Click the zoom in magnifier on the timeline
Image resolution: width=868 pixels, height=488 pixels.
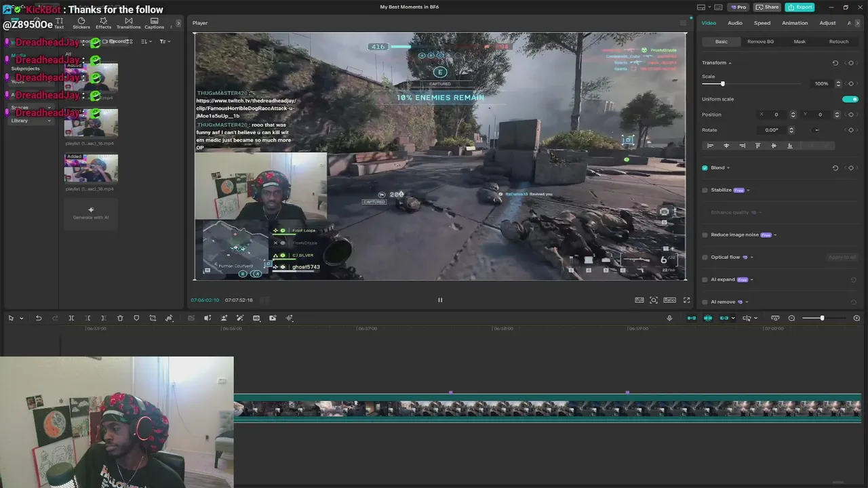point(856,318)
